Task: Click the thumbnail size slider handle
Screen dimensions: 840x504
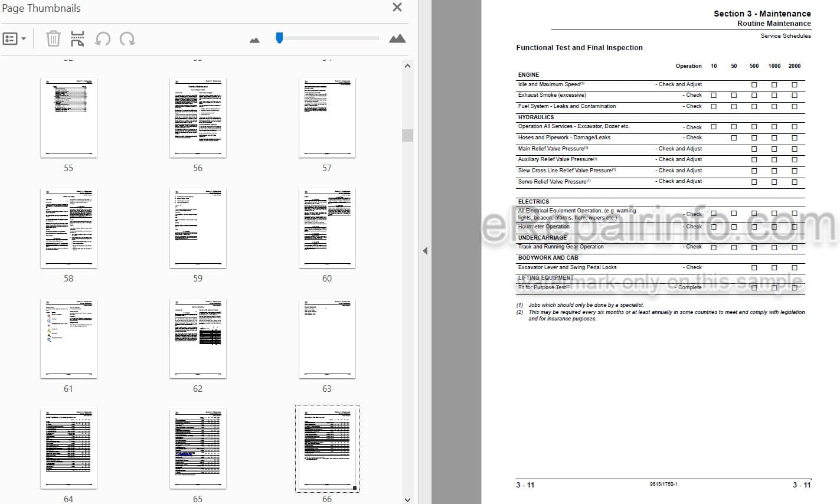Action: point(279,38)
